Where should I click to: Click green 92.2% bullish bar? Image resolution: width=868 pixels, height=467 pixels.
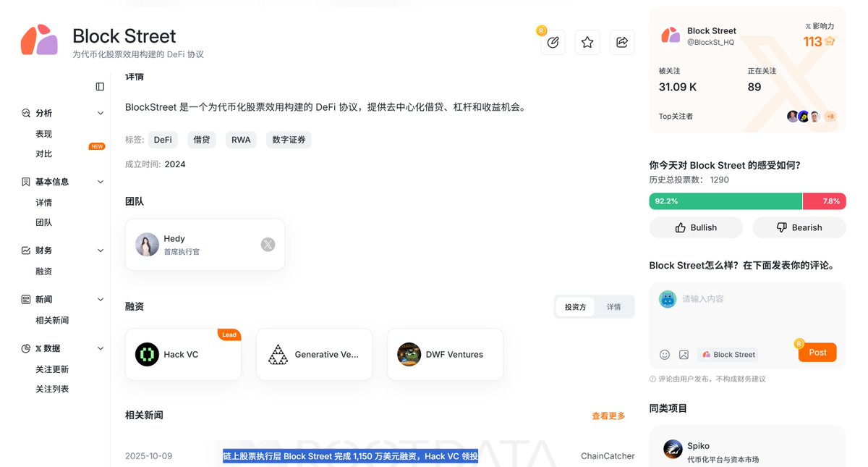pyautogui.click(x=726, y=201)
